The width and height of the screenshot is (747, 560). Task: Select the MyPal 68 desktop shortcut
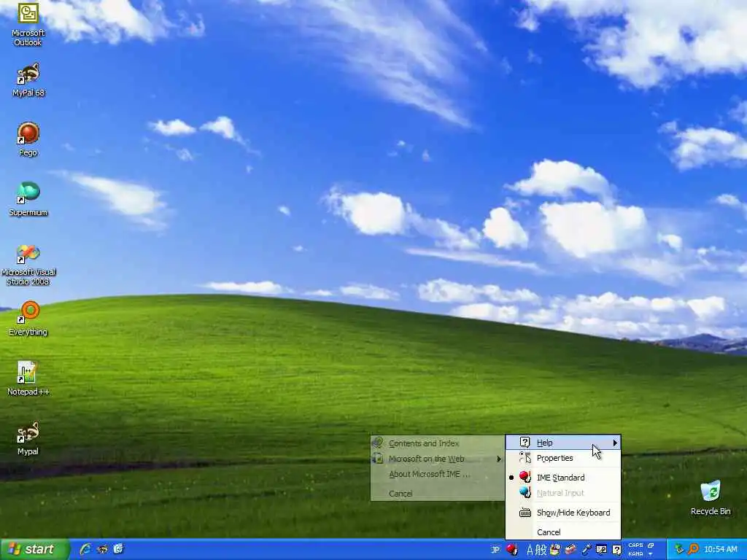coord(28,79)
